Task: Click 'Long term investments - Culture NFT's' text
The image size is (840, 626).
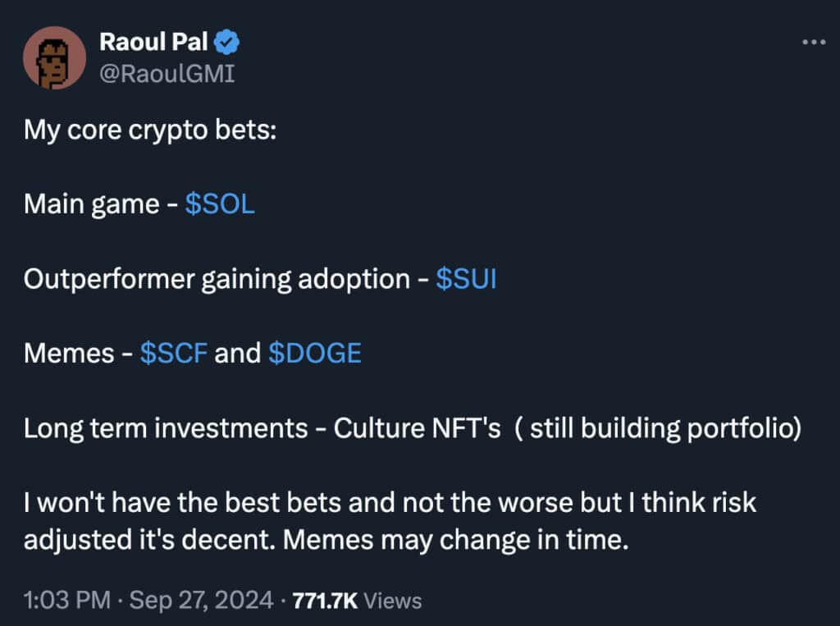Action: point(262,428)
